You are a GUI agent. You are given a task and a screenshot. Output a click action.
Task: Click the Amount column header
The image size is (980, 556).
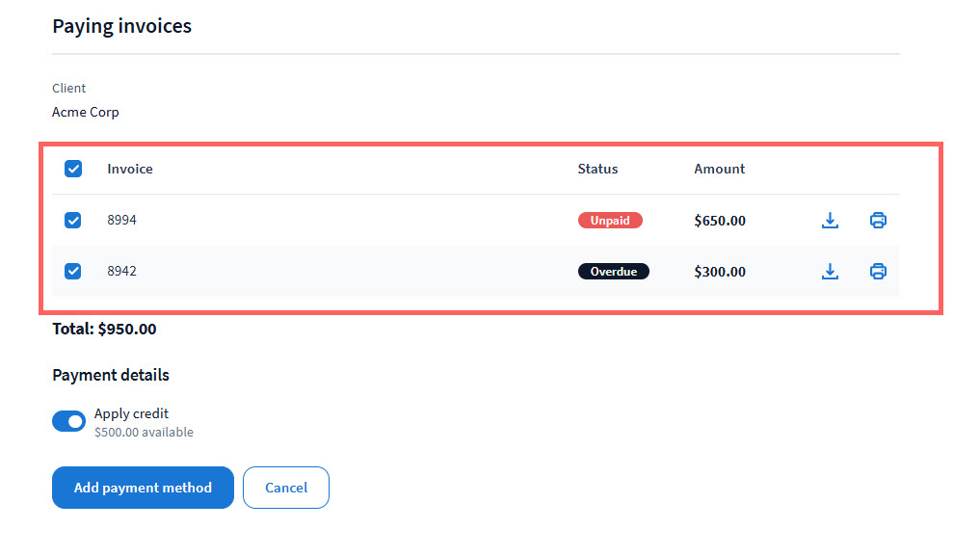pyautogui.click(x=720, y=169)
